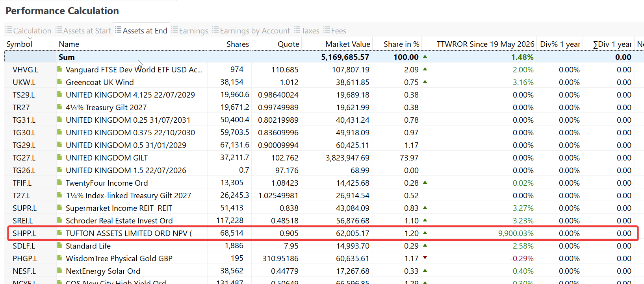Click the green up arrow in the UKW.L row
The width and height of the screenshot is (644, 284).
click(x=425, y=82)
